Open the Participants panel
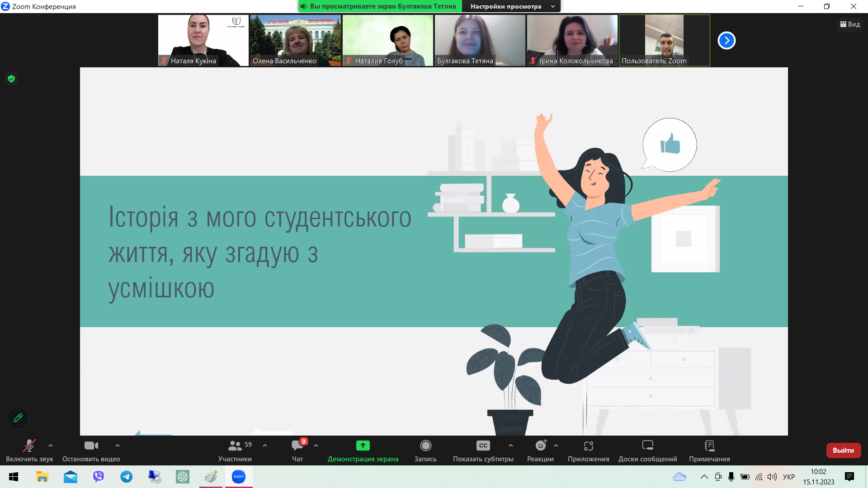The height and width of the screenshot is (488, 868). coord(235,450)
